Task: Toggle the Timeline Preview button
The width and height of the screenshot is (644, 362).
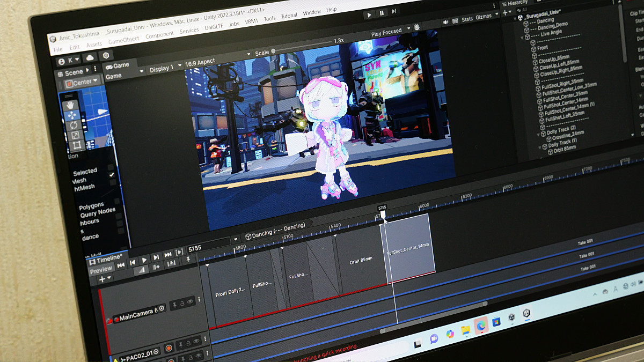Action: tap(101, 270)
